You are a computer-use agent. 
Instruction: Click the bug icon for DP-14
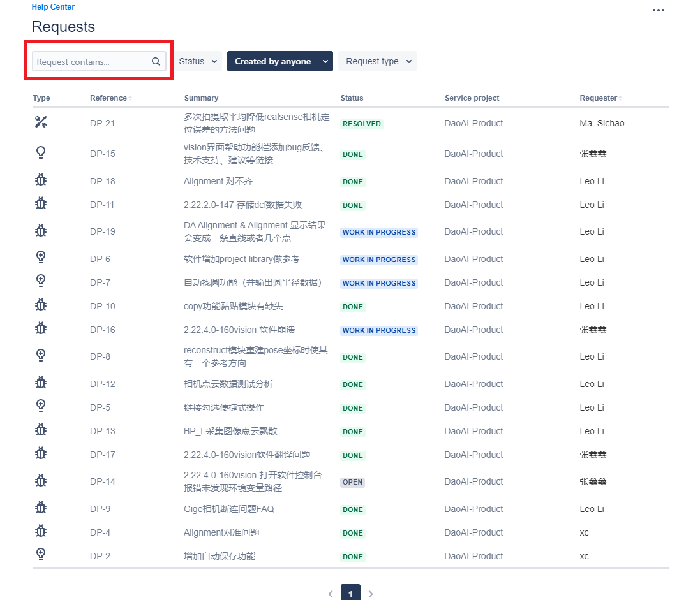point(41,480)
